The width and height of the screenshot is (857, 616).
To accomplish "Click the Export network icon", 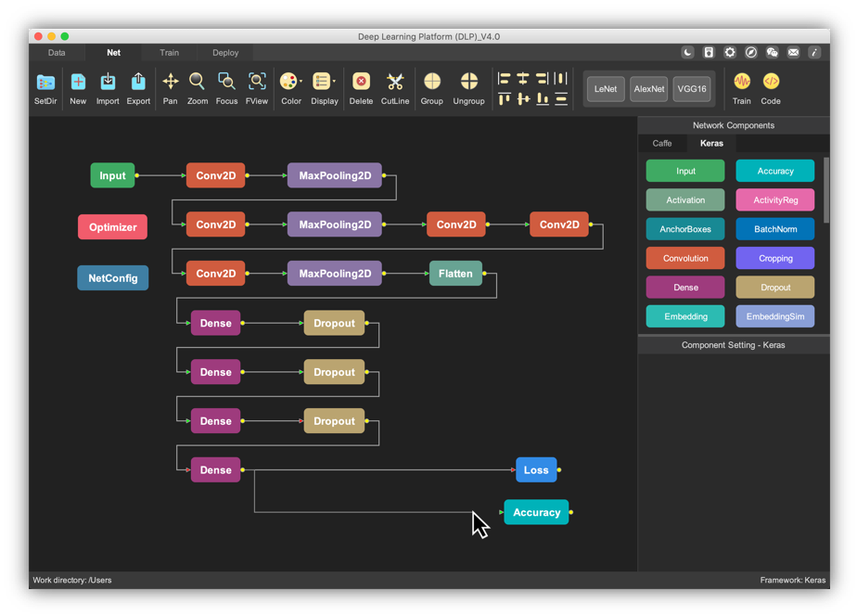I will click(138, 83).
